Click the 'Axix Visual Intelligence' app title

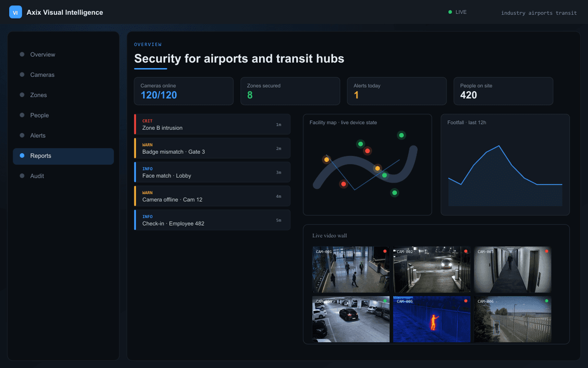65,13
